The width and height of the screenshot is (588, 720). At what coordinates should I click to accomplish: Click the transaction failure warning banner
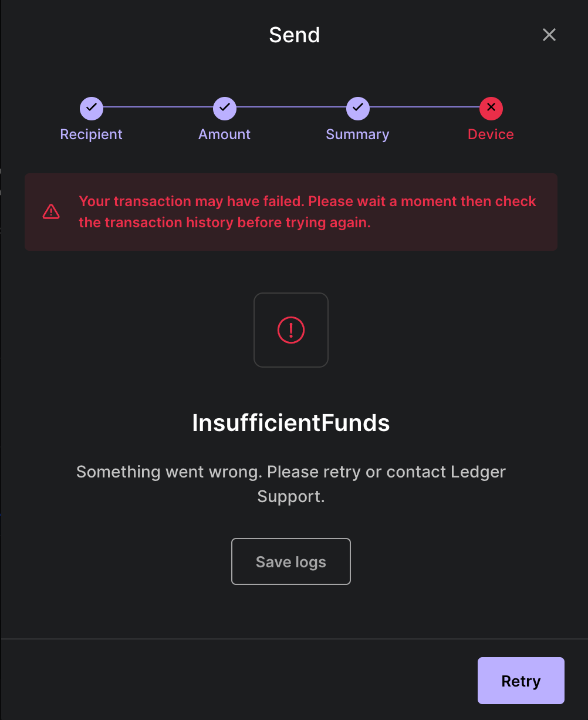(x=290, y=212)
